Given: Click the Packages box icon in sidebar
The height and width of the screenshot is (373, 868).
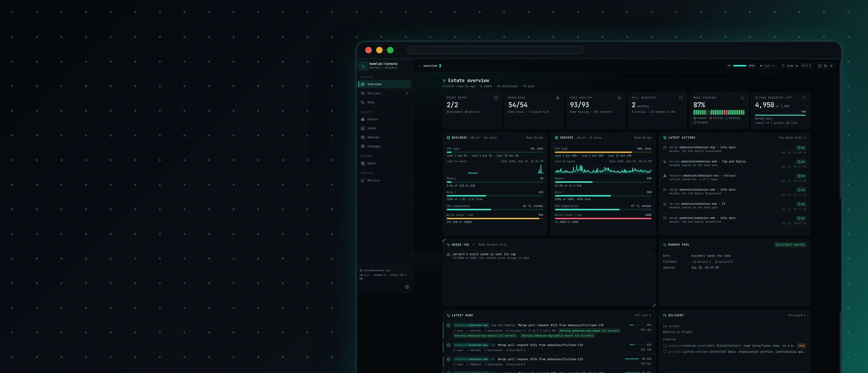Looking at the screenshot, I should [363, 146].
